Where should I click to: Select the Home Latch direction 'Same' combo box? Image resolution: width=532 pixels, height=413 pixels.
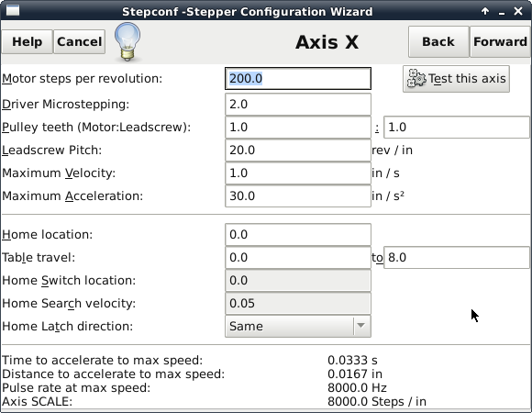[298, 326]
